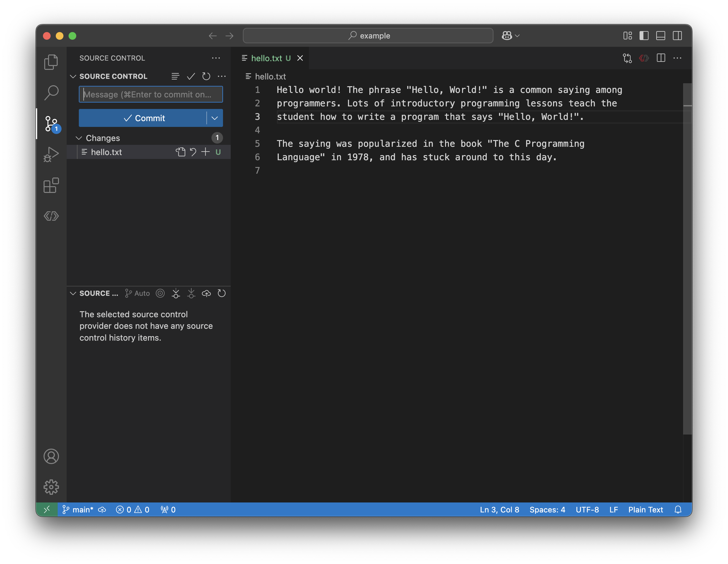Click the go to current history item target icon

pyautogui.click(x=160, y=293)
